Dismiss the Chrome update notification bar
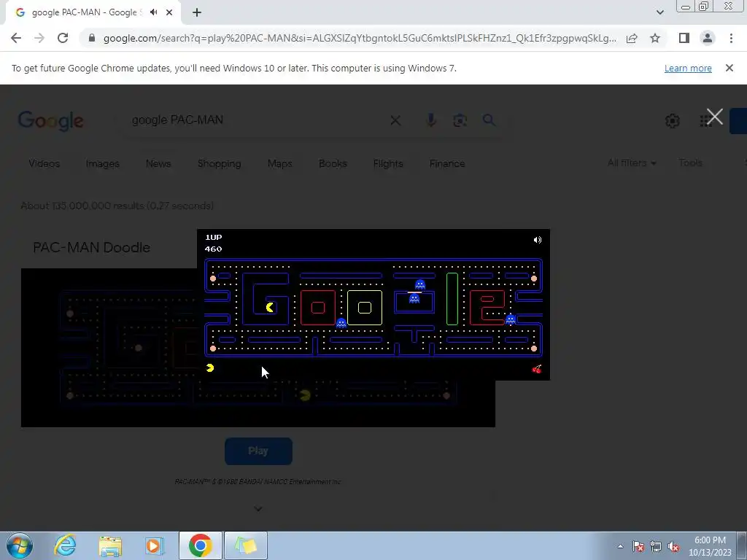This screenshot has width=747, height=560. (729, 68)
